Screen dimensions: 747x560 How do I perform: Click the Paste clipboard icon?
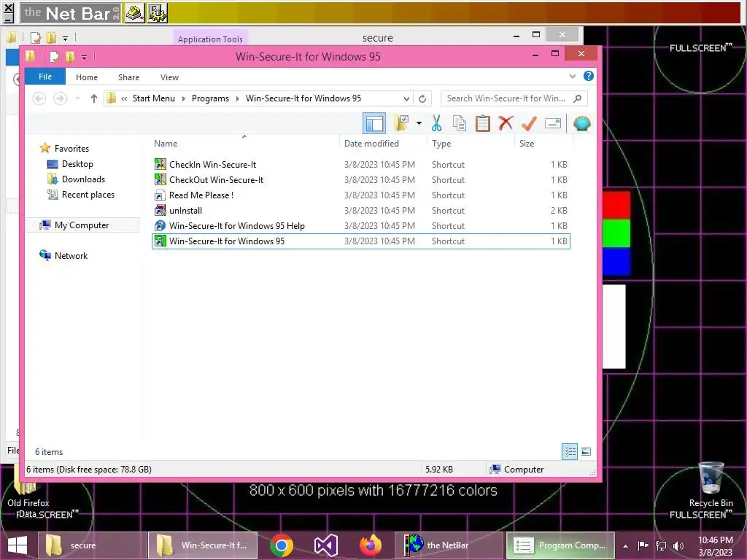483,123
